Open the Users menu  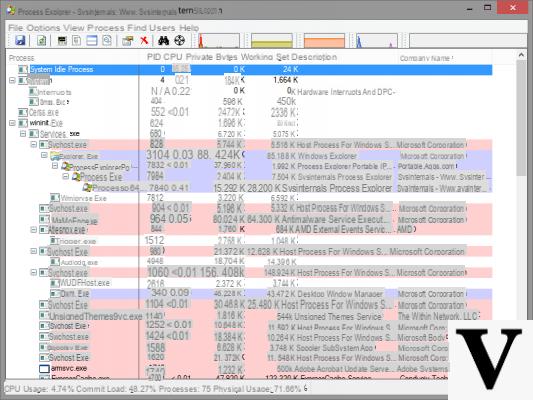pyautogui.click(x=162, y=28)
